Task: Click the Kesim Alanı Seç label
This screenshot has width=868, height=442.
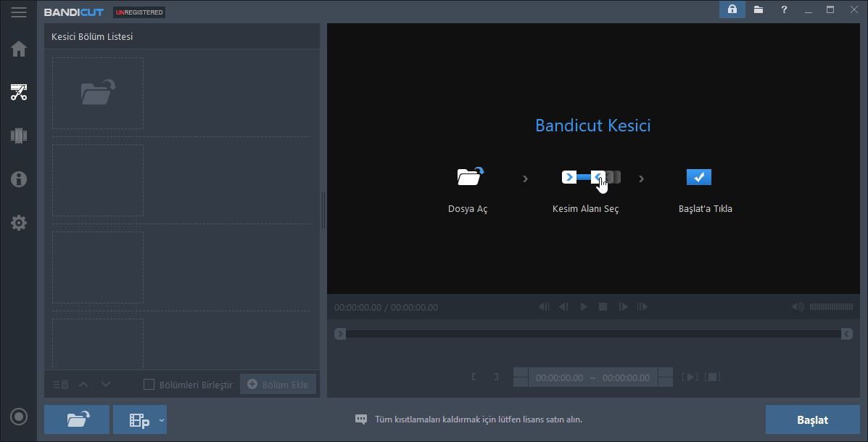Action: 586,209
